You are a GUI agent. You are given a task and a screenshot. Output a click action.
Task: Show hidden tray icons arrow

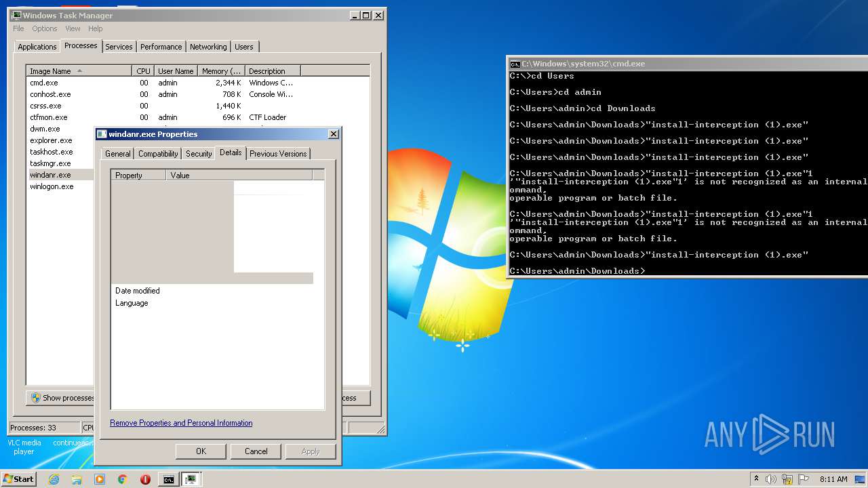[x=756, y=479]
